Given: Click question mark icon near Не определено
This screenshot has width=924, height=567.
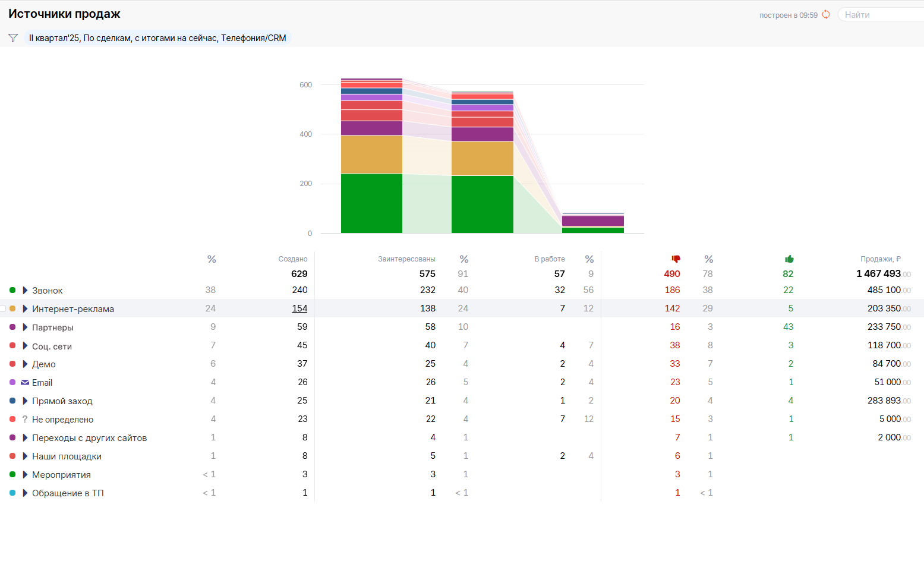Looking at the screenshot, I should [x=25, y=420].
